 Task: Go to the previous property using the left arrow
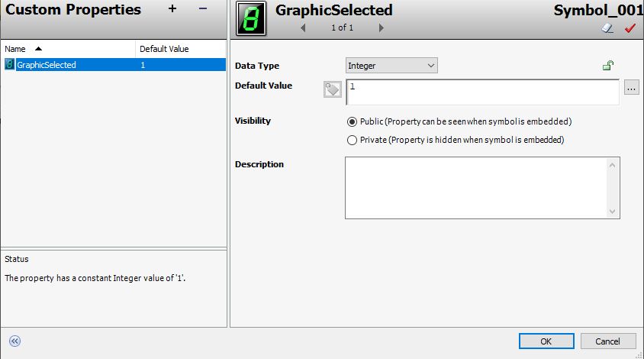point(303,28)
